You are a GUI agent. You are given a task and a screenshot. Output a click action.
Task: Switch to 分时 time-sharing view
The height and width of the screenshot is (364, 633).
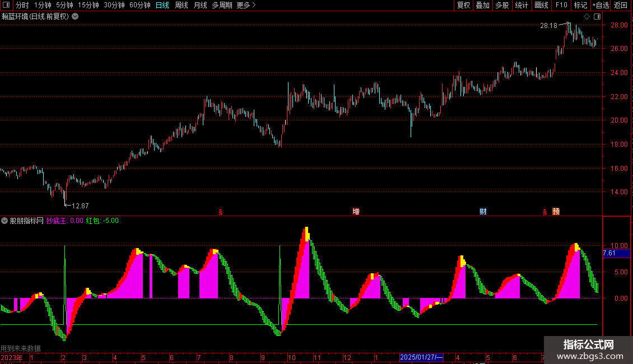22,5
